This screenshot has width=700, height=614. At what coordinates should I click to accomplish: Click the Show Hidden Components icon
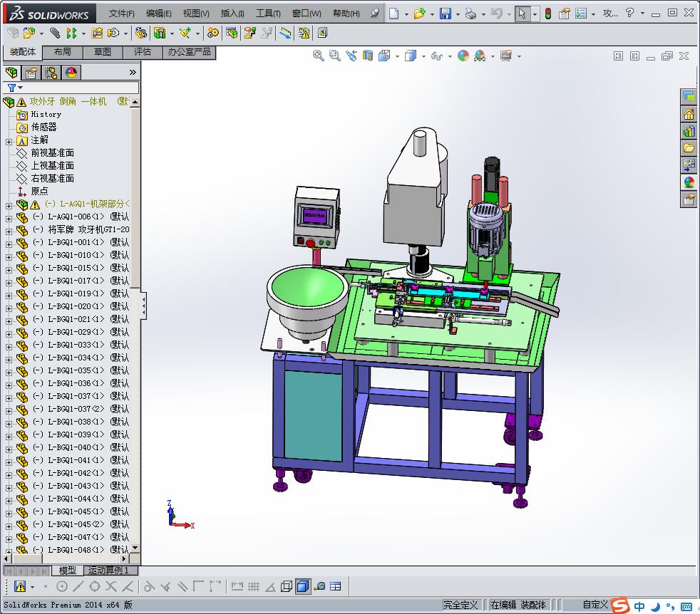(141, 33)
